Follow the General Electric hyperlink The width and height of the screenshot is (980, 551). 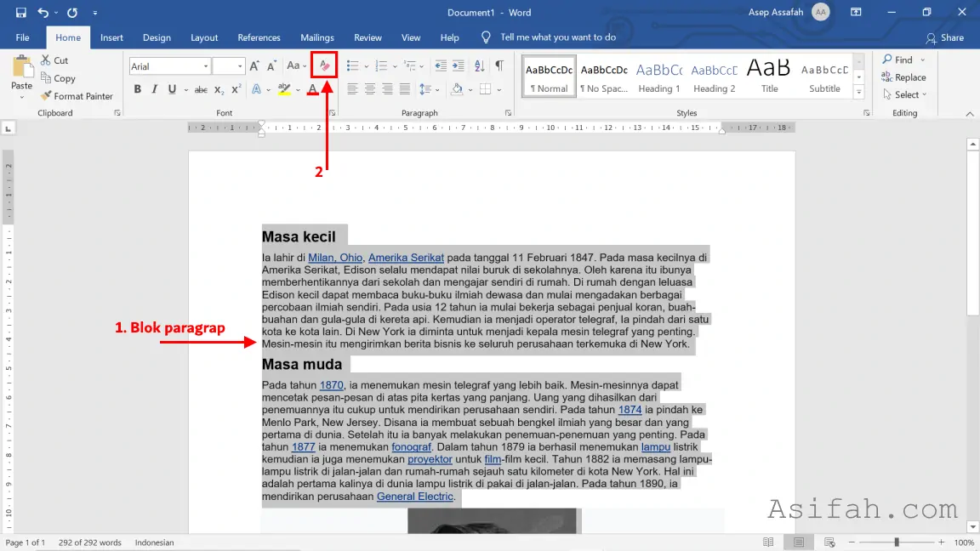tap(415, 497)
